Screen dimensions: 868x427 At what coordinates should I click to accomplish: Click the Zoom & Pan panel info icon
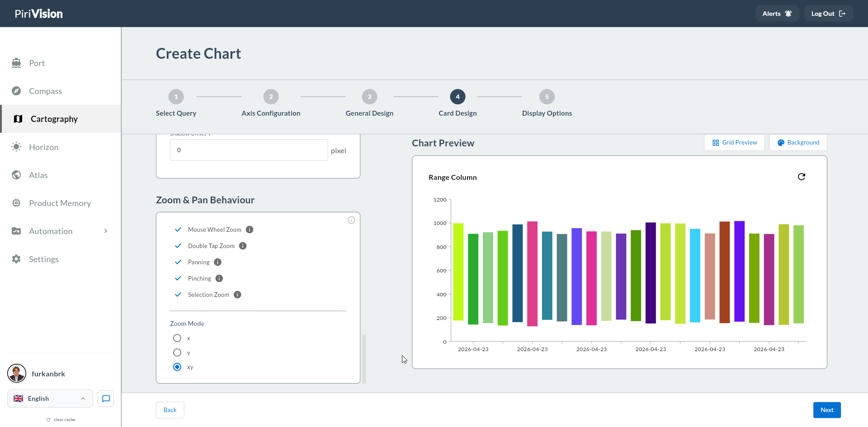[x=351, y=220]
